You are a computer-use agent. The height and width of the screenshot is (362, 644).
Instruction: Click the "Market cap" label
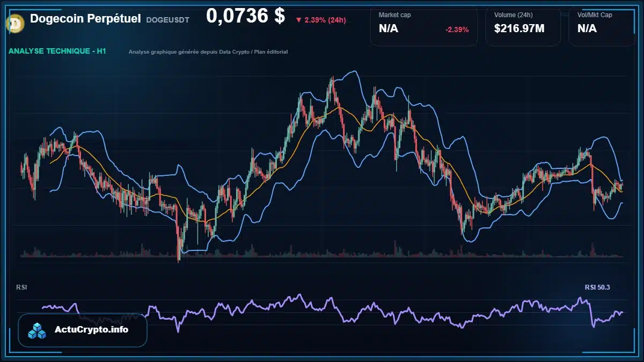pos(394,15)
